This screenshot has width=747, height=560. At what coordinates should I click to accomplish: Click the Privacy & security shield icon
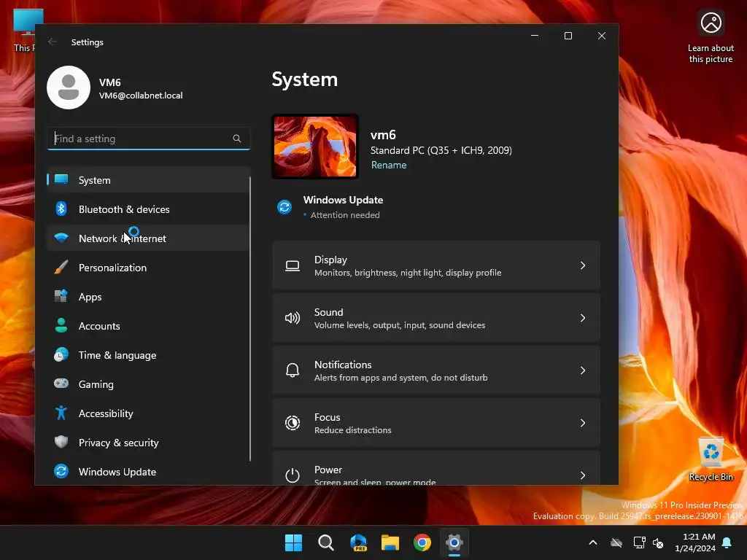[x=61, y=442]
